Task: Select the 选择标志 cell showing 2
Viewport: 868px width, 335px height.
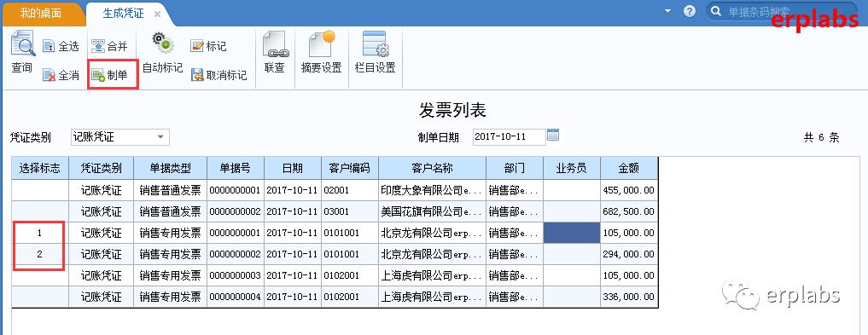Action: pos(40,254)
